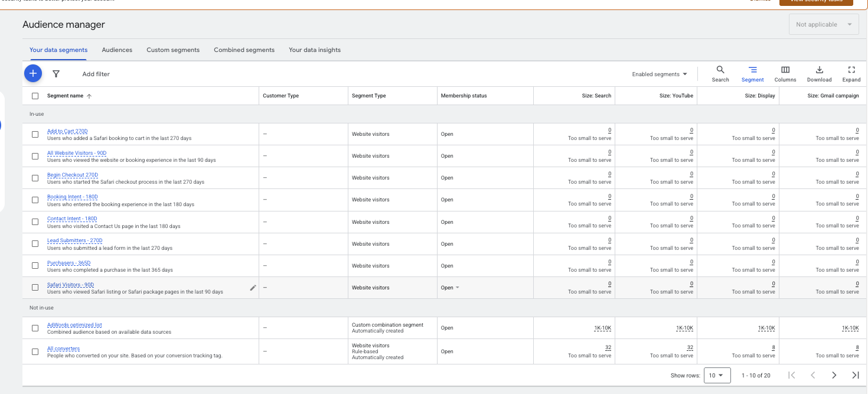Switch to Combined segments tab
This screenshot has height=394, width=868.
pos(244,50)
